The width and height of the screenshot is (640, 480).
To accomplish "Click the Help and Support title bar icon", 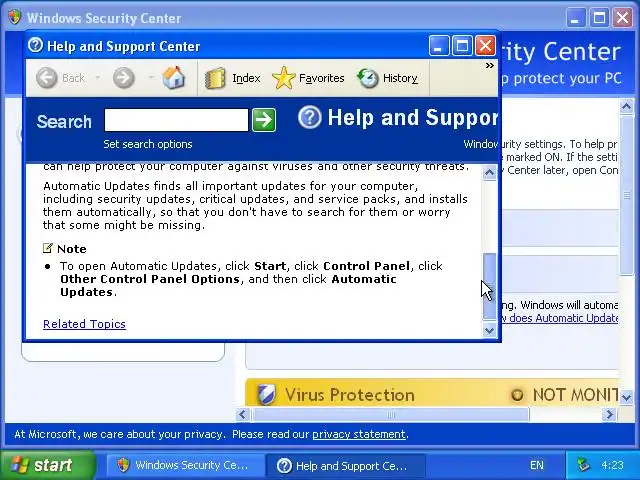I will (x=36, y=45).
